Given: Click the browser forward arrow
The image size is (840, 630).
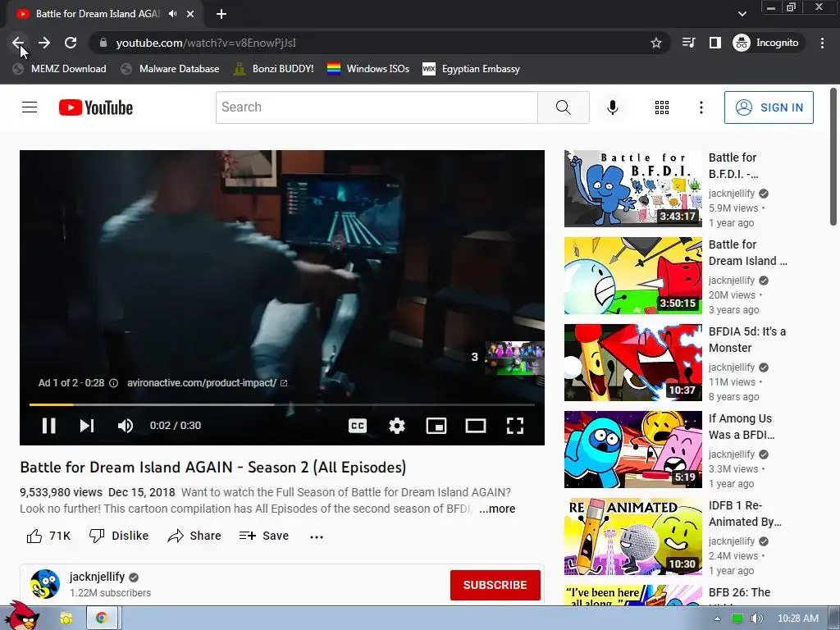Looking at the screenshot, I should [x=44, y=43].
